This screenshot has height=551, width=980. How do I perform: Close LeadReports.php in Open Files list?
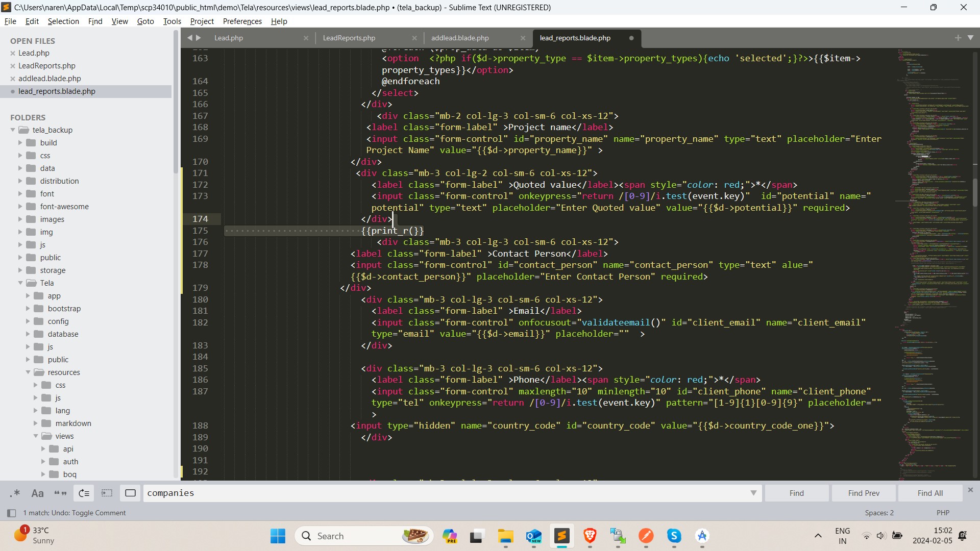coord(13,66)
